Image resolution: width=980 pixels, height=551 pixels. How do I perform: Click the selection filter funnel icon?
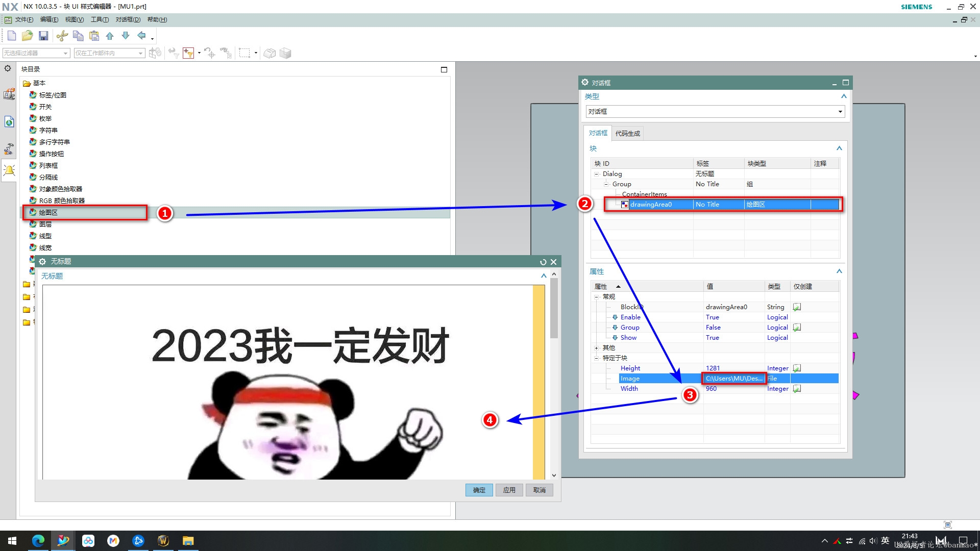click(188, 53)
